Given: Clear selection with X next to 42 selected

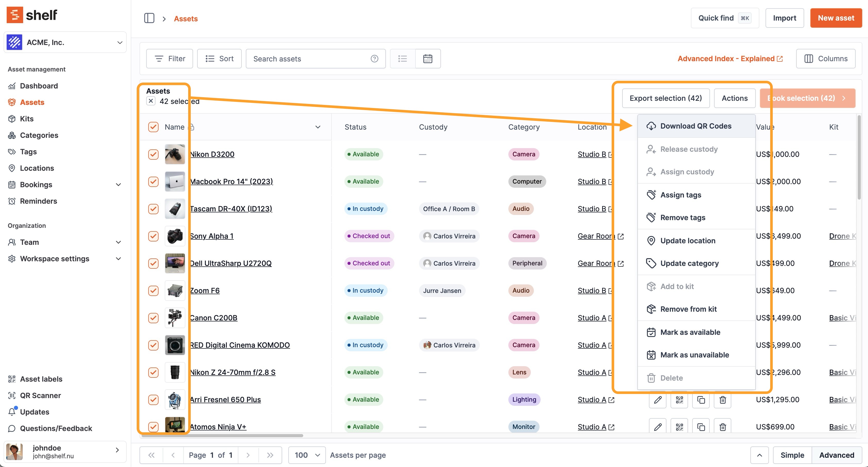Looking at the screenshot, I should [151, 101].
